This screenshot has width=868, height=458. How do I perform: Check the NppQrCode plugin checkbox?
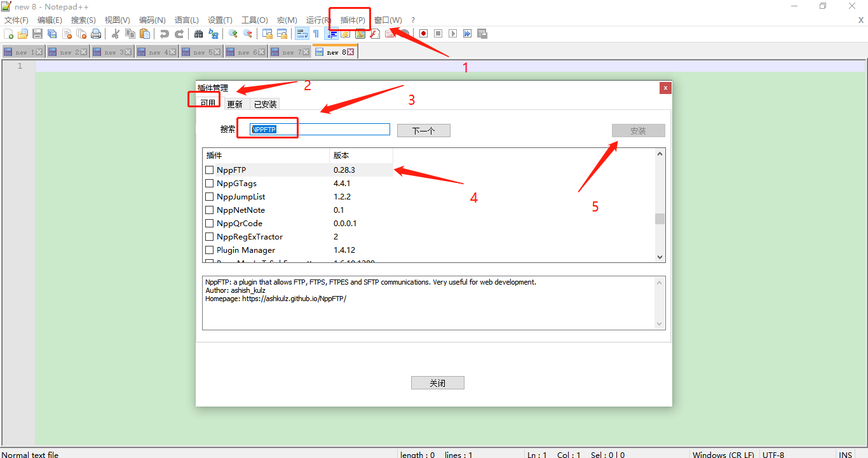pos(209,224)
